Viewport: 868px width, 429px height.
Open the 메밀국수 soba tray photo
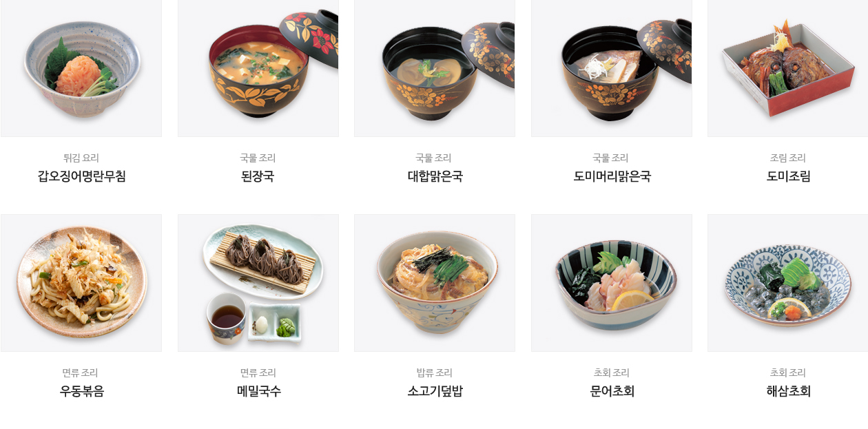(x=258, y=283)
